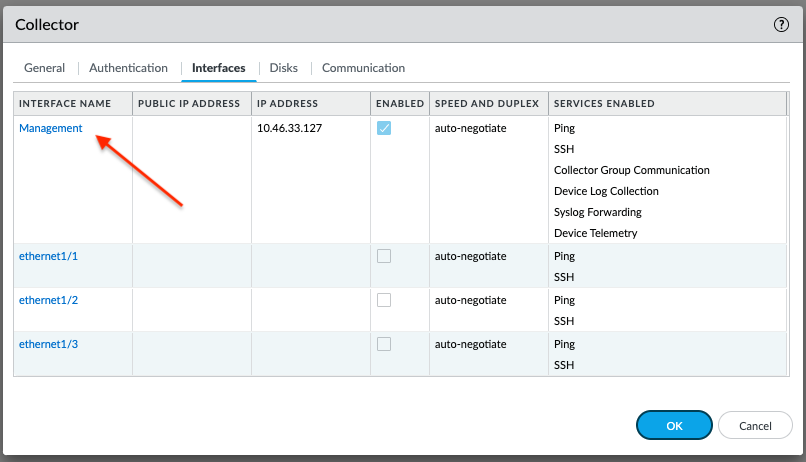
Task: Open the ethernet1/1 interface link
Action: tap(48, 256)
